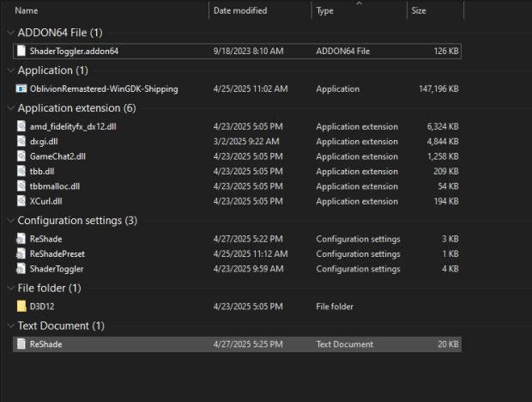Collapse the Text Document group
Viewport: 532px width, 402px height.
pyautogui.click(x=11, y=326)
